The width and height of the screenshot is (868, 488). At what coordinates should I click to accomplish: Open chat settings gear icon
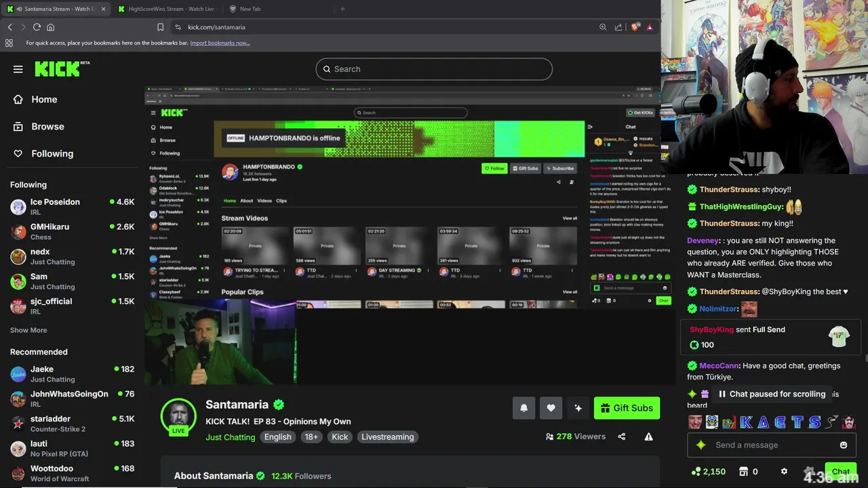pos(784,472)
